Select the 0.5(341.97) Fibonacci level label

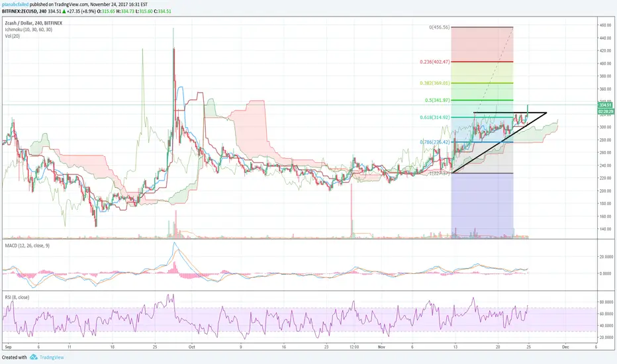(437, 101)
